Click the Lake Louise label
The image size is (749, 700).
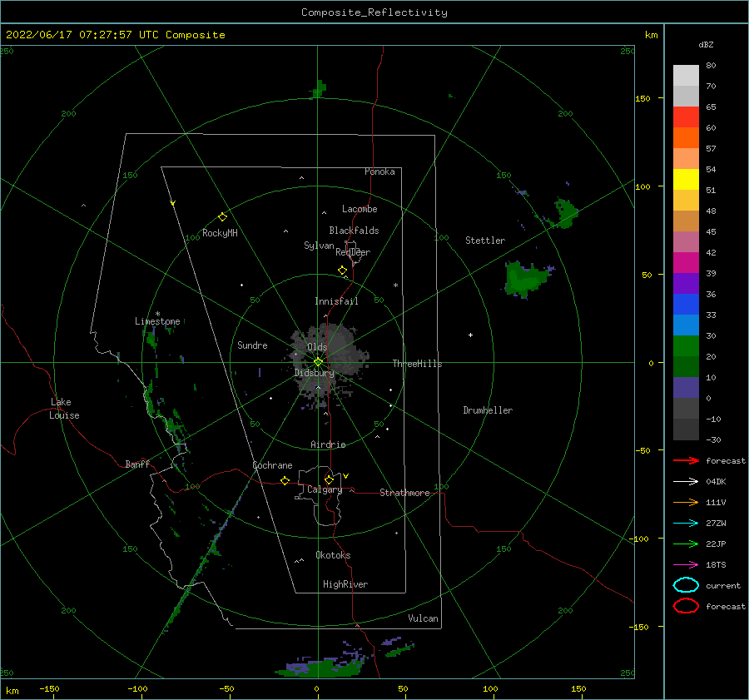[x=64, y=409]
